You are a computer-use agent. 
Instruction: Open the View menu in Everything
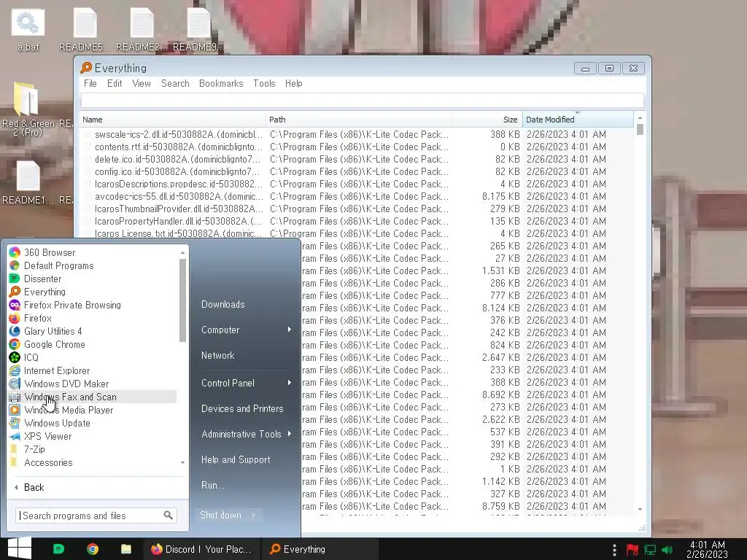pos(142,83)
